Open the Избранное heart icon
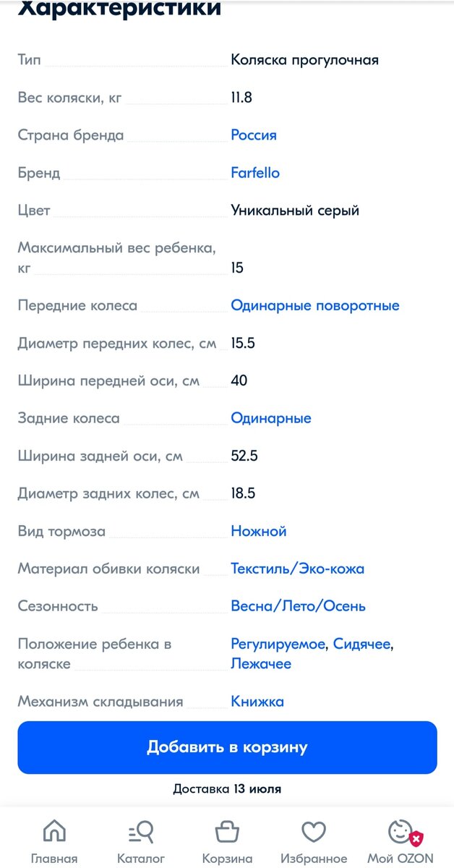 [314, 833]
